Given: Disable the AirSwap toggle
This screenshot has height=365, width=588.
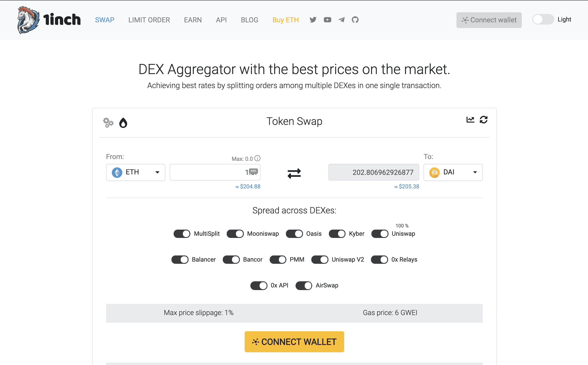Looking at the screenshot, I should [303, 285].
